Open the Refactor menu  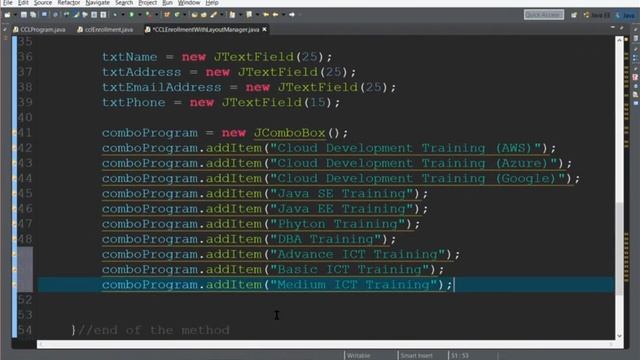[x=69, y=3]
